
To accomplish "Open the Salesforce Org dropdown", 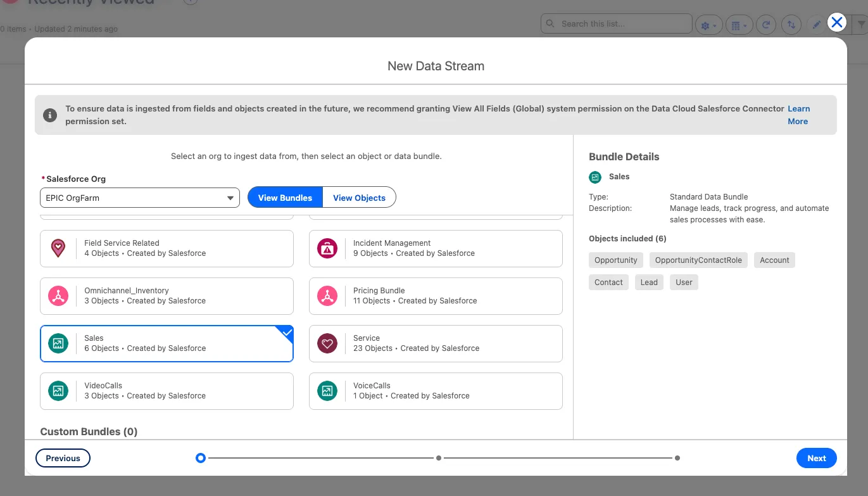I will coord(140,198).
